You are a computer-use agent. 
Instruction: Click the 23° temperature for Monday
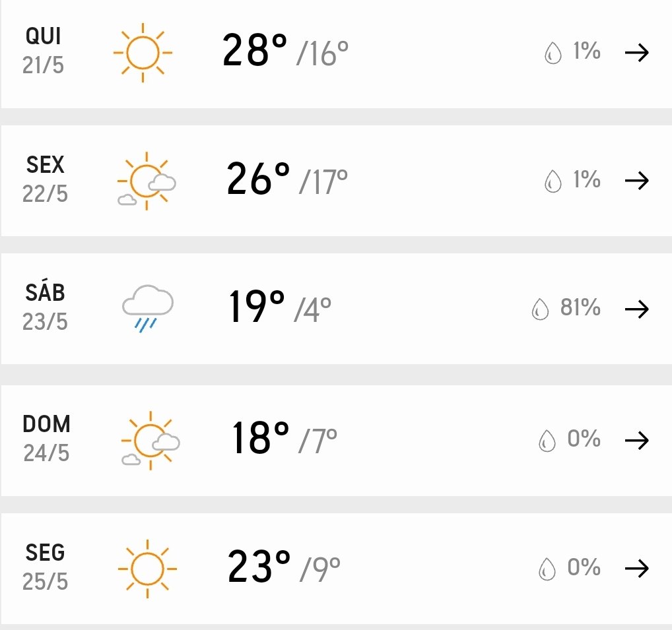[x=259, y=566]
